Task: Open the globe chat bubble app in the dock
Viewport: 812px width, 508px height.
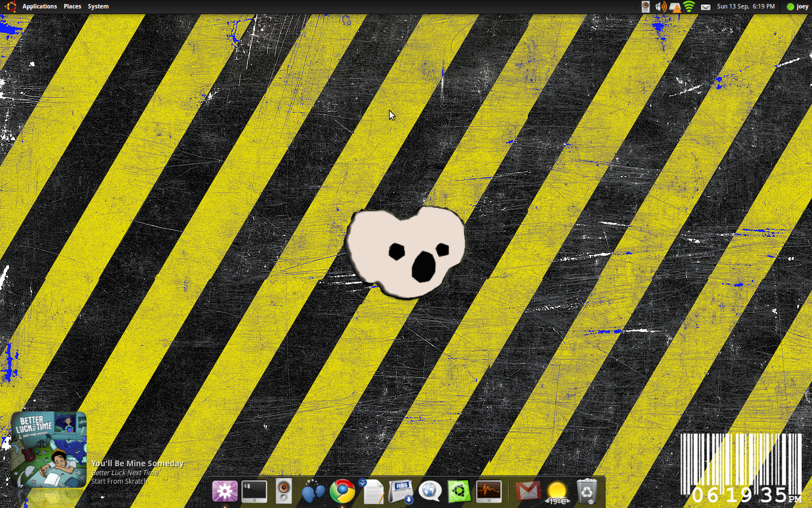Action: pos(430,491)
